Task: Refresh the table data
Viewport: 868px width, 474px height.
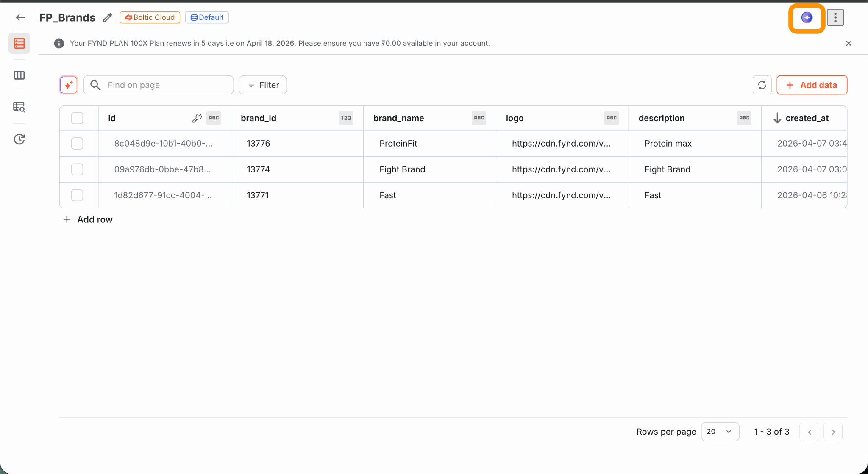Action: [x=762, y=85]
